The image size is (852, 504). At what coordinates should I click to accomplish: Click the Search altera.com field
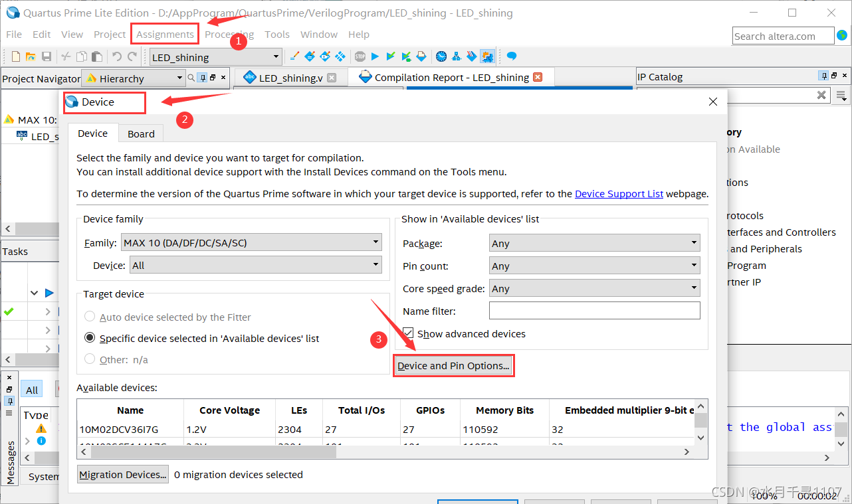[x=784, y=36]
